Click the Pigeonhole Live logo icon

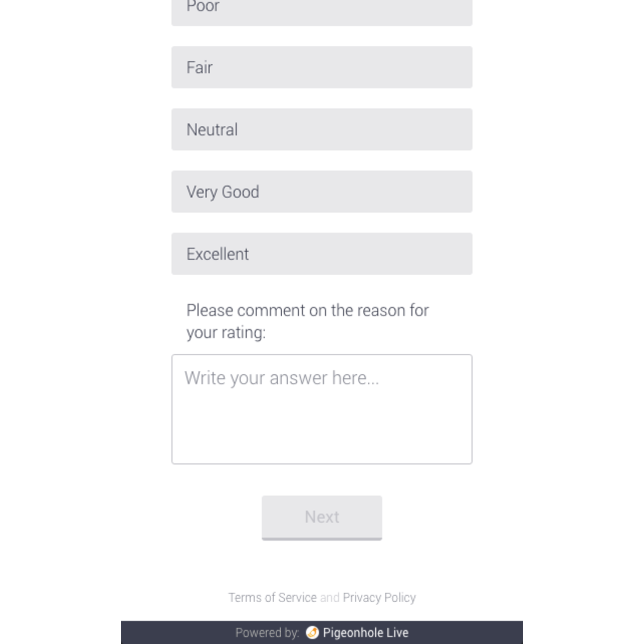(312, 633)
